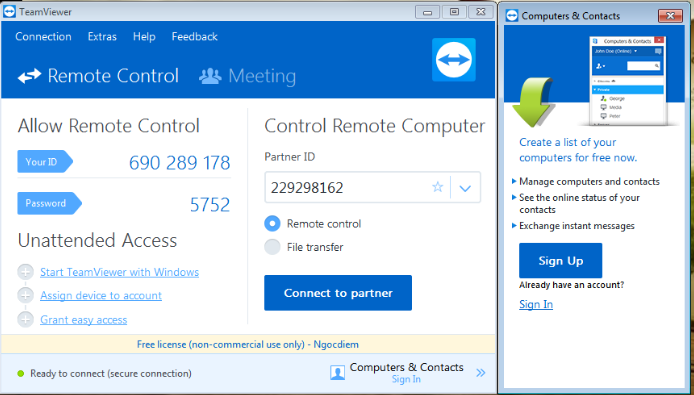Minimize the TeamViewer window
Viewport: 694px width, 395px height.
click(427, 12)
